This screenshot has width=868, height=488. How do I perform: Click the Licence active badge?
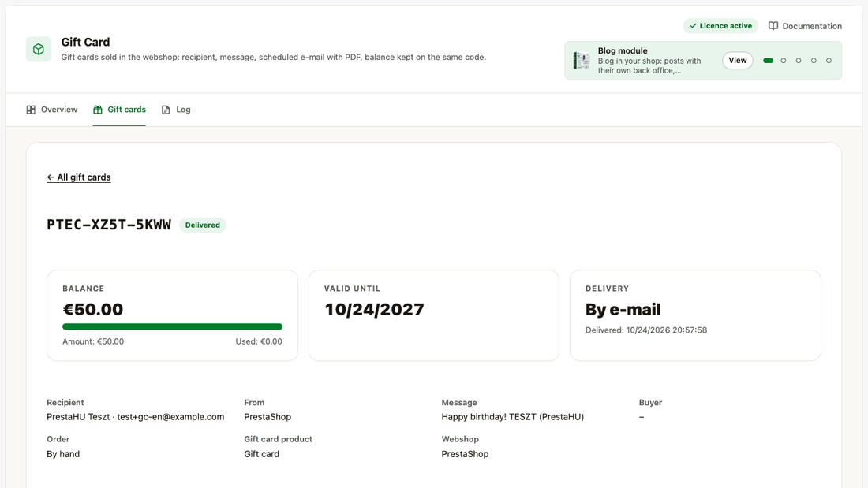pos(720,26)
